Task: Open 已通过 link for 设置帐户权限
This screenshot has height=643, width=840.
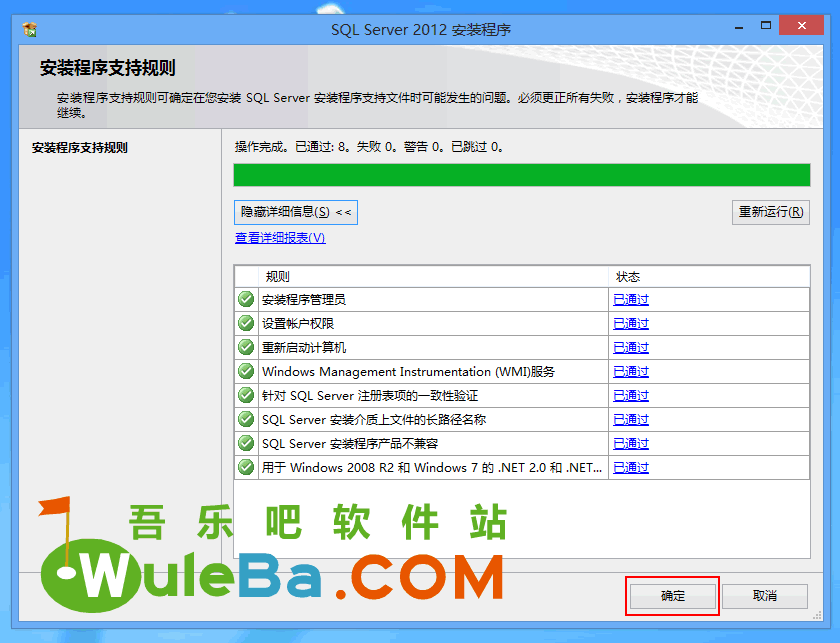Action: point(631,324)
